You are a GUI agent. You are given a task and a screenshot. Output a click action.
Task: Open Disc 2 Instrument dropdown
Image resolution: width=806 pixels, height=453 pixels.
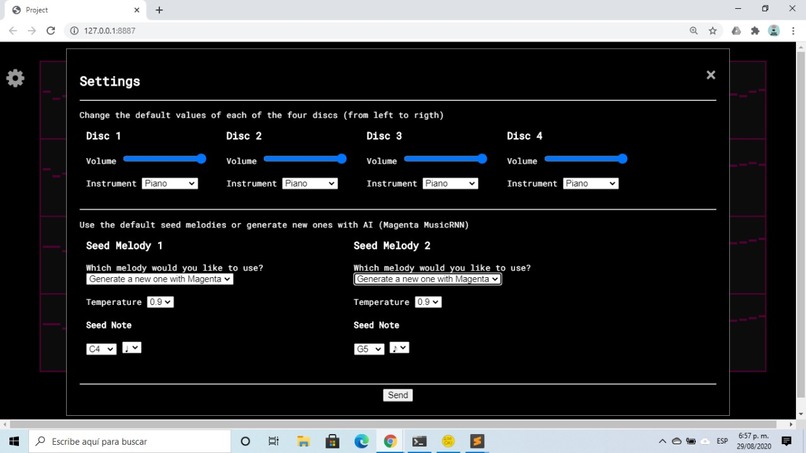[x=310, y=184]
